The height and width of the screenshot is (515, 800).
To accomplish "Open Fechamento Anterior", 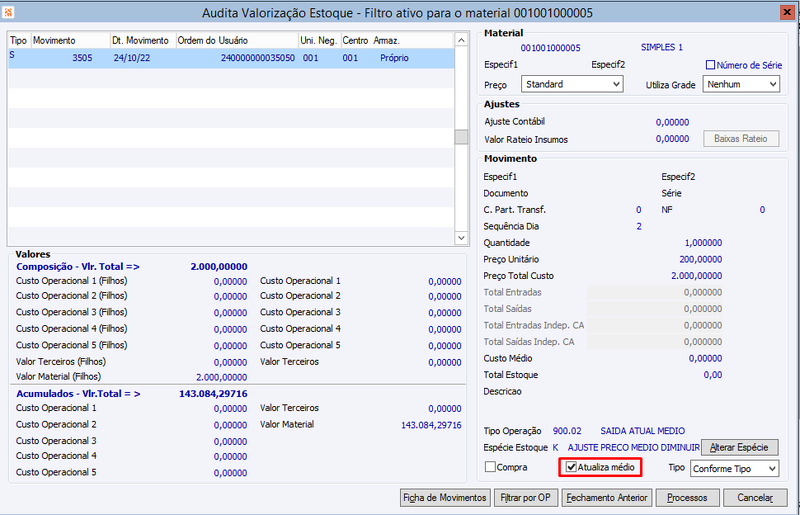I will 607,498.
